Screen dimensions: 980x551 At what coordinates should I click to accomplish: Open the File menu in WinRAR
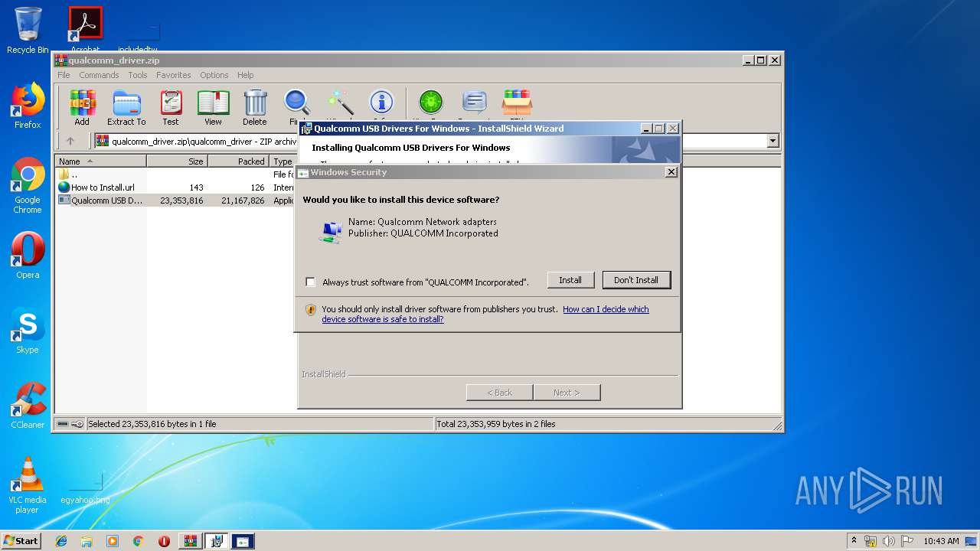coord(64,75)
